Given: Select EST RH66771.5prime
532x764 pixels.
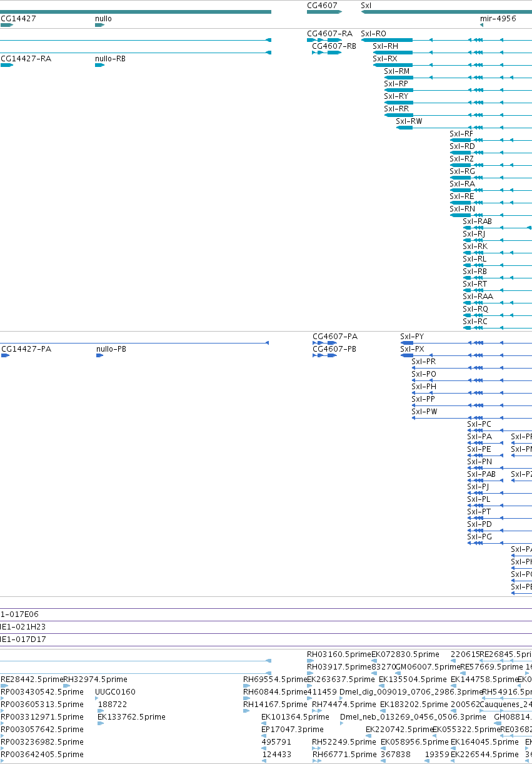Looking at the screenshot, I should click(x=344, y=755).
